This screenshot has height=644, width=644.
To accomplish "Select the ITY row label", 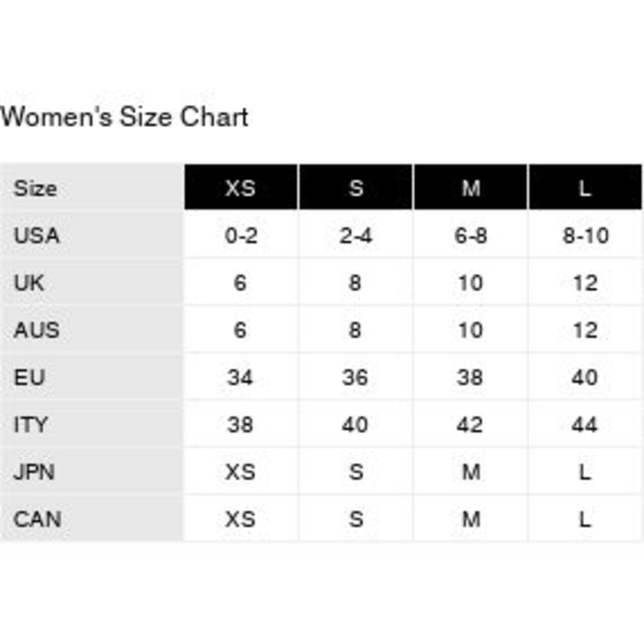I will coord(30,424).
